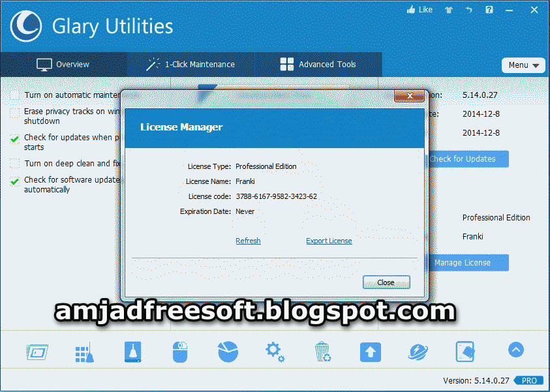Uncheck Check for software updates automatically
The width and height of the screenshot is (550, 392).
pos(14,181)
